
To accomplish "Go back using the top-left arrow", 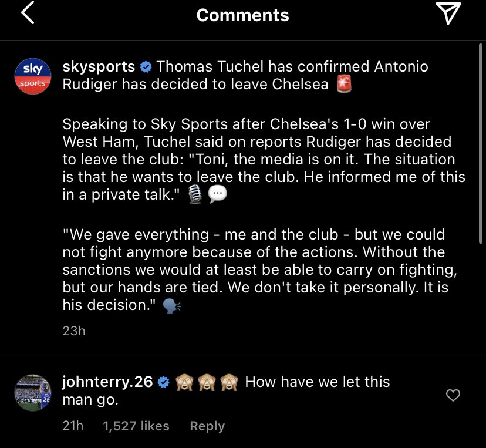I will [28, 14].
